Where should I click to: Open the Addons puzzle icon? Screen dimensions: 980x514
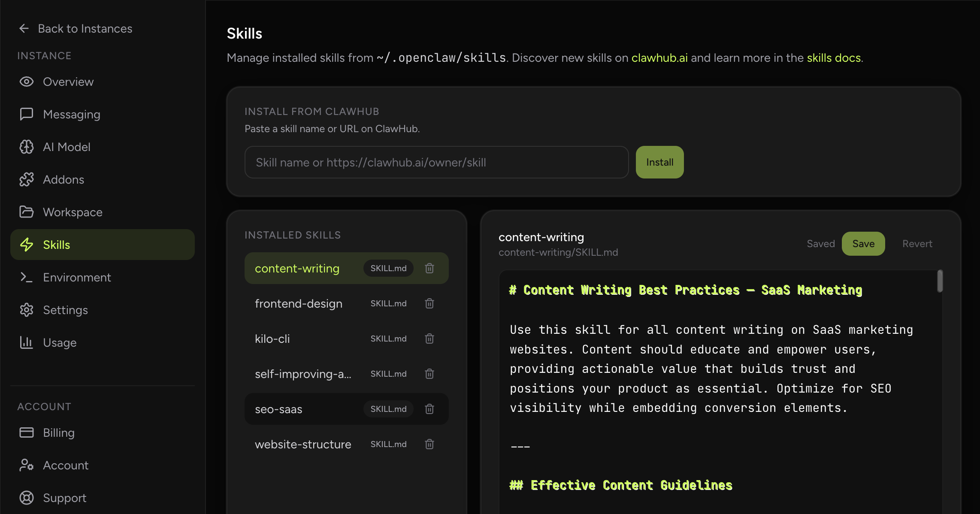[27, 179]
